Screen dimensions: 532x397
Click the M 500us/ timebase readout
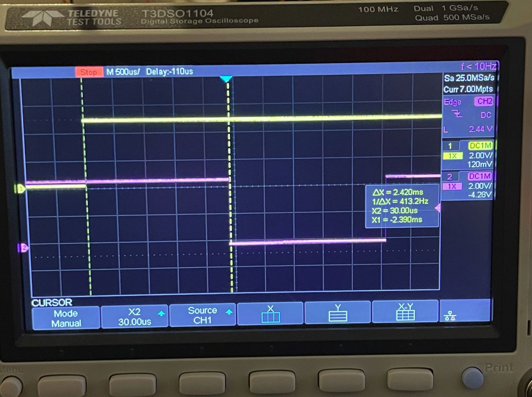(123, 72)
